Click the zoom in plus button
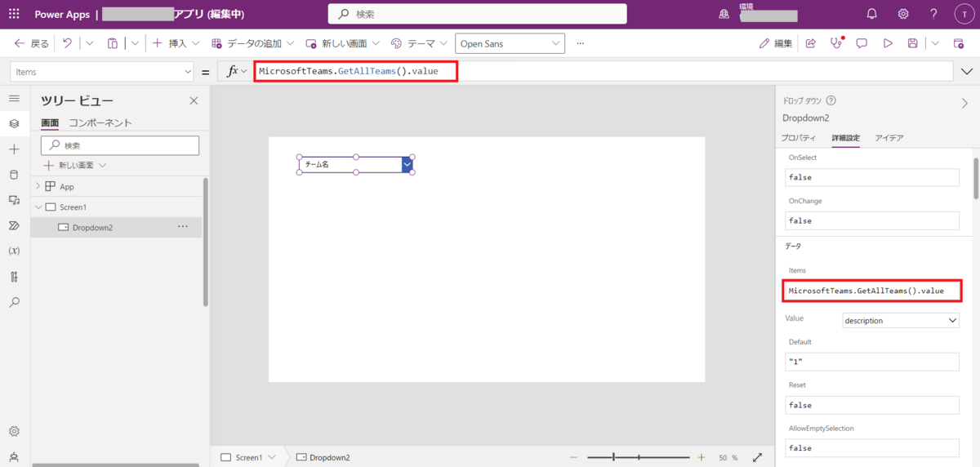The image size is (980, 467). coord(701,457)
